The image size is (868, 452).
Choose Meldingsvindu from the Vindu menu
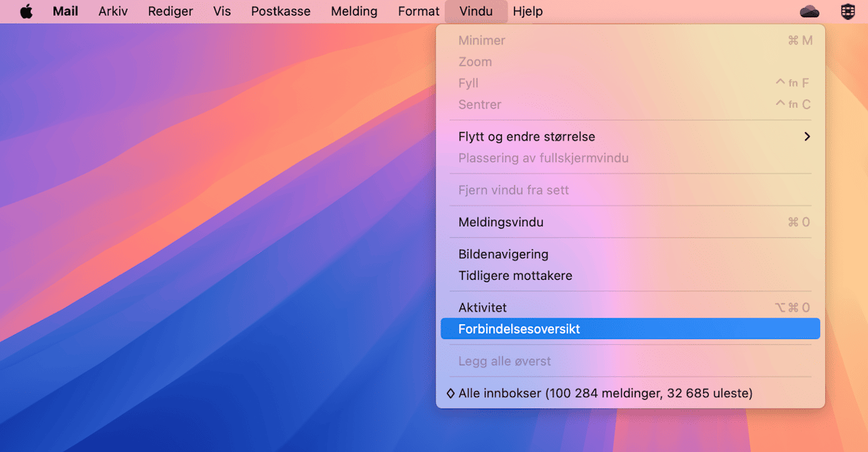[x=630, y=222]
